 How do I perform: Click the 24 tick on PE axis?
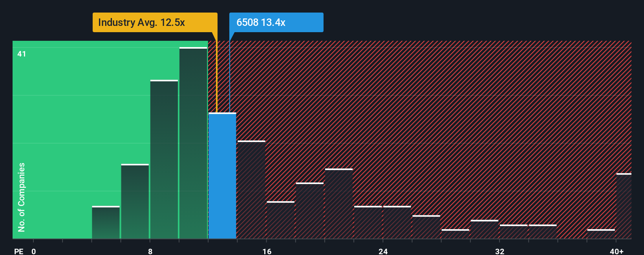383,251
